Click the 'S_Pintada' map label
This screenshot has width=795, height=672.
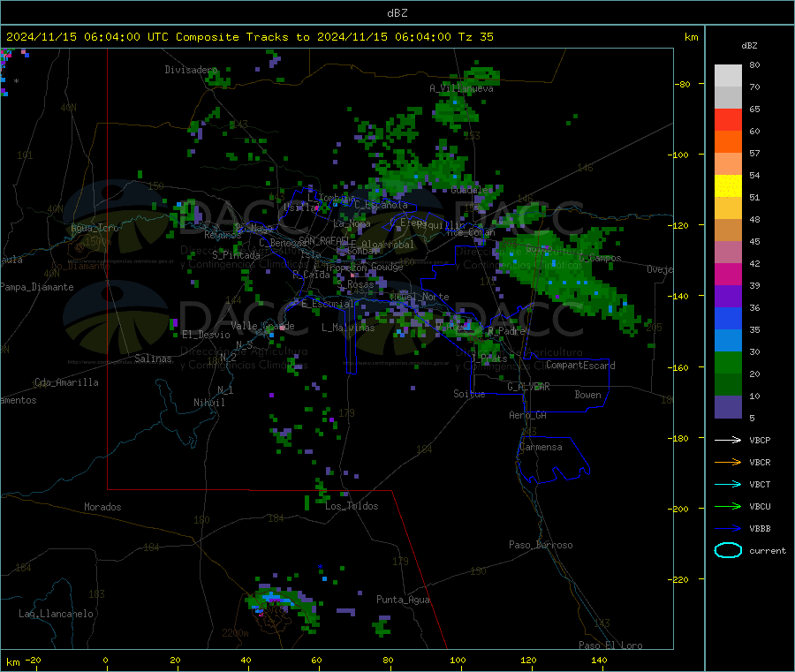(x=236, y=255)
